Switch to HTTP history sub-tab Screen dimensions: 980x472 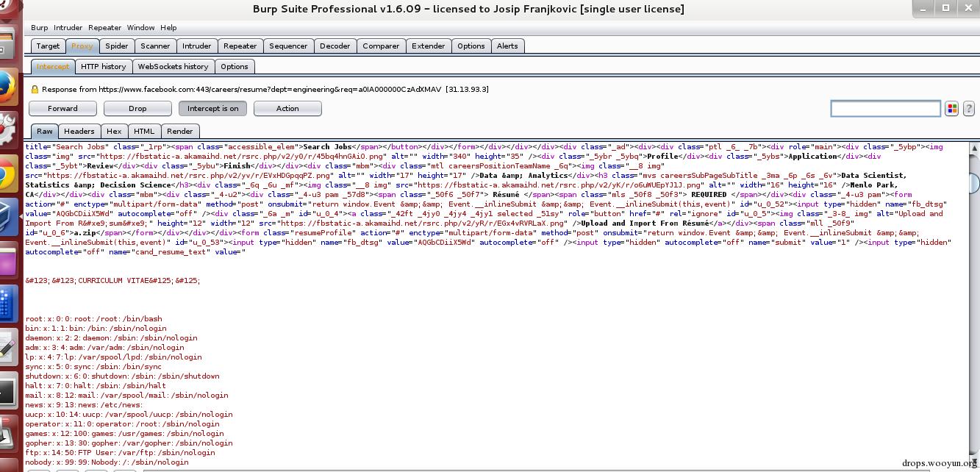104,66
